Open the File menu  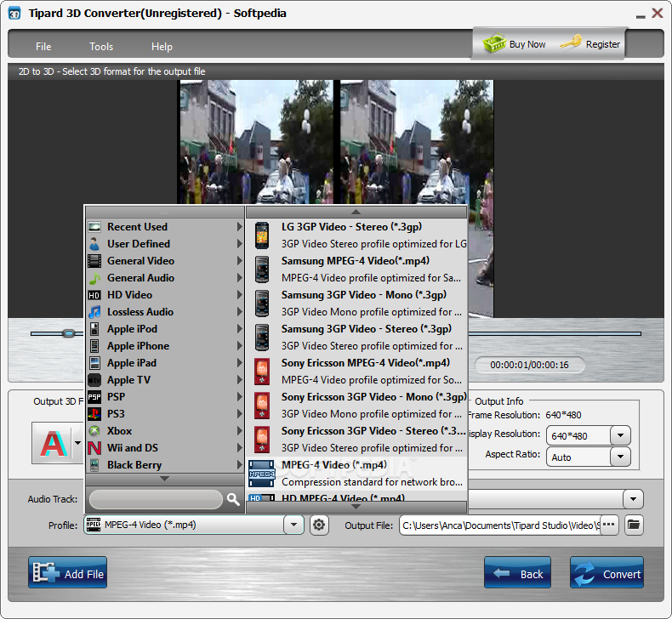43,46
